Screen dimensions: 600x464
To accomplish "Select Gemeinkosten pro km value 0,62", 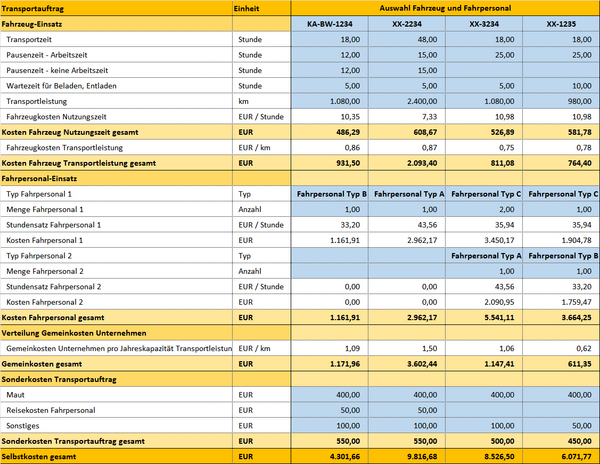I will point(561,348).
